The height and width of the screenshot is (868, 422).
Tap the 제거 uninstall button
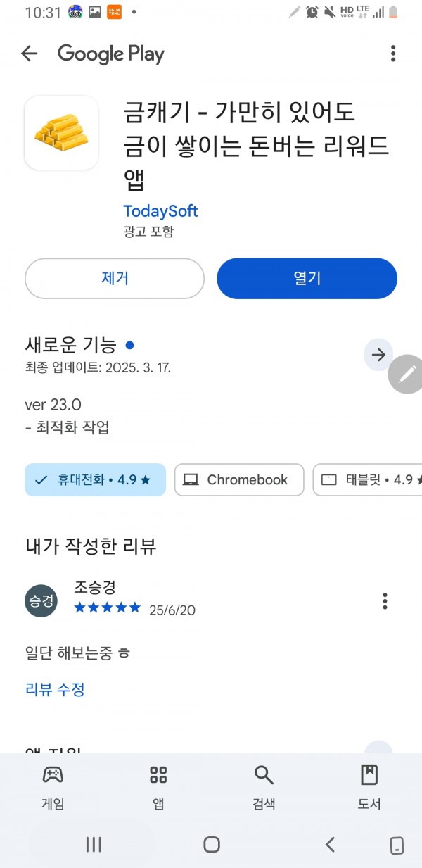(x=115, y=278)
